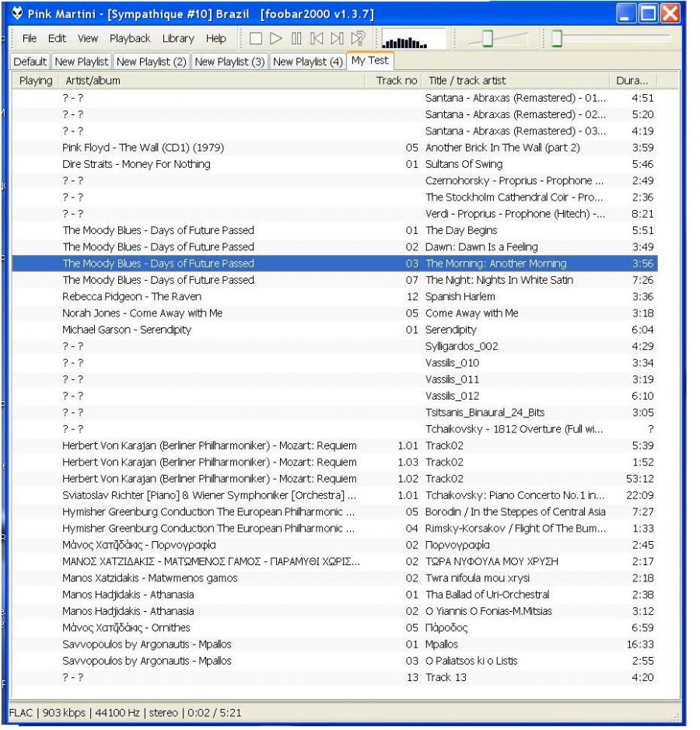Screen dimensions: 700x730
Task: Select the Sultans Of Swing track row
Action: [x=334, y=164]
